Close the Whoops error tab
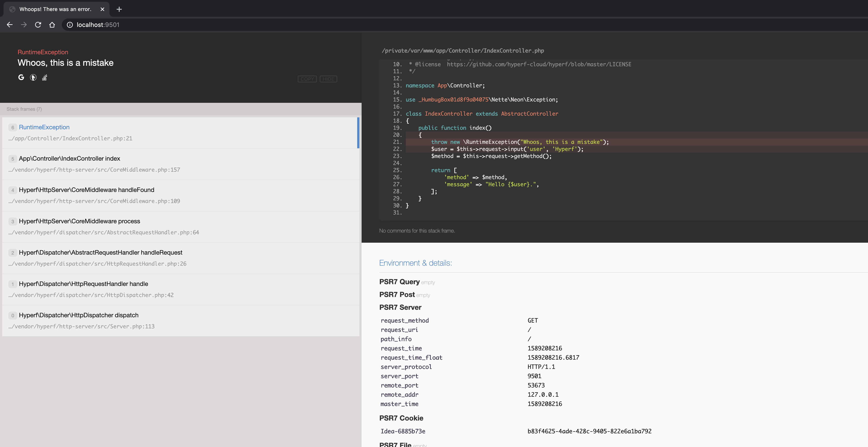 (x=102, y=9)
